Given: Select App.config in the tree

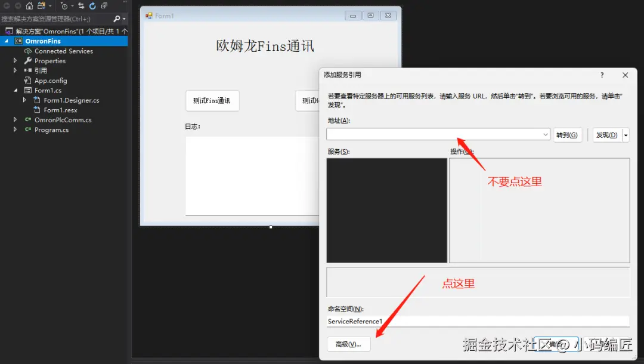Looking at the screenshot, I should 51,81.
